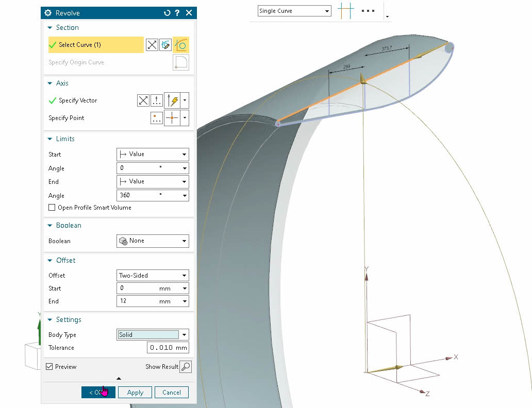532x408 pixels.
Task: Open Help using the question mark icon
Action: point(177,13)
